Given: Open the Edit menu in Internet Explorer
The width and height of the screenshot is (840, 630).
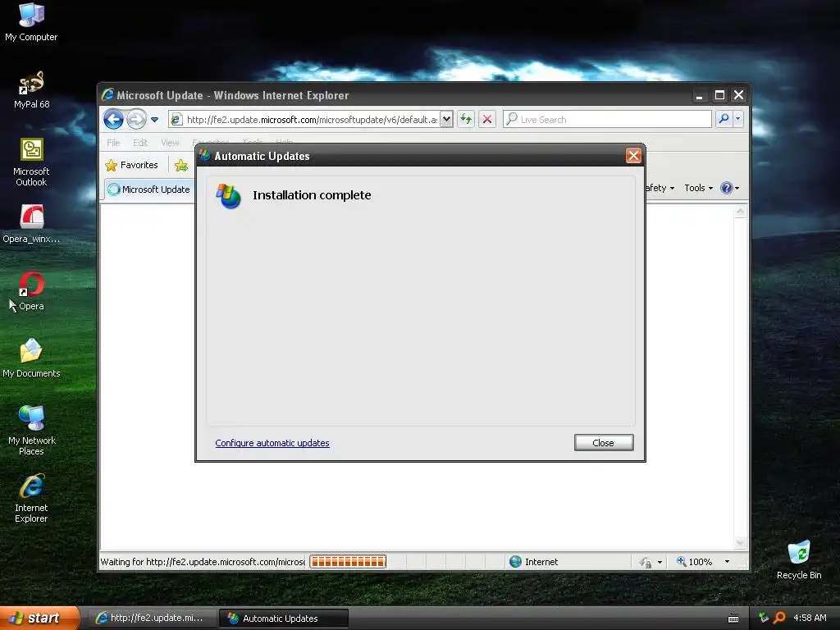Looking at the screenshot, I should [140, 143].
